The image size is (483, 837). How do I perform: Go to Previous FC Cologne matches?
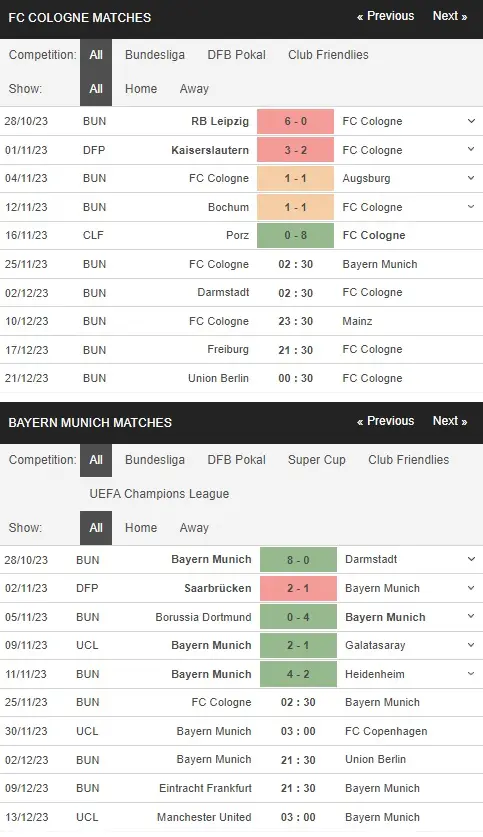click(x=385, y=16)
